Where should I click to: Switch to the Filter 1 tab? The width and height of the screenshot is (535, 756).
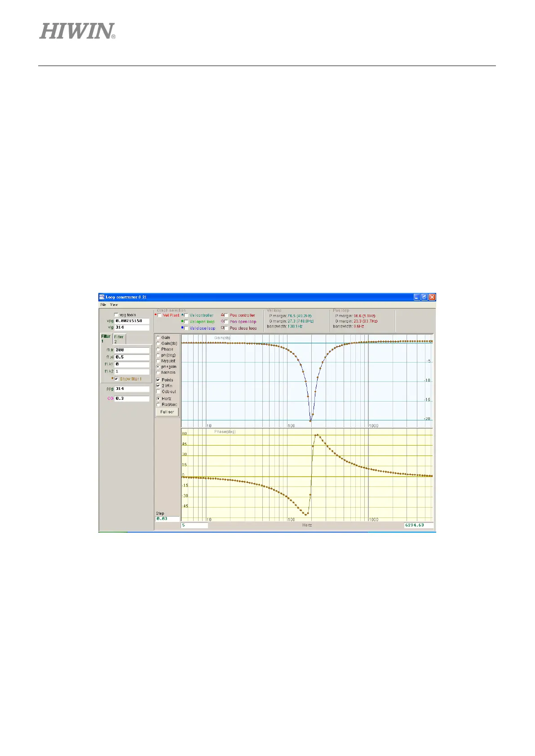[106, 339]
